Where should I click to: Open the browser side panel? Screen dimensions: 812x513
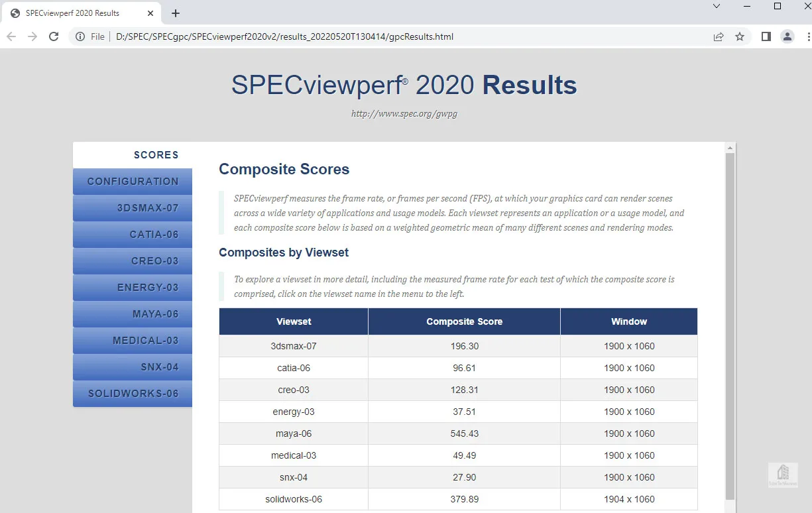coord(766,36)
